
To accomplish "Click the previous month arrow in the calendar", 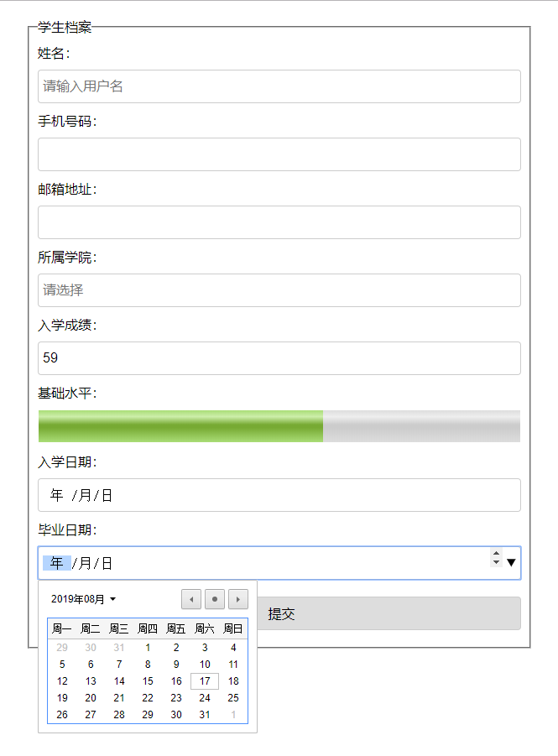I will click(191, 598).
